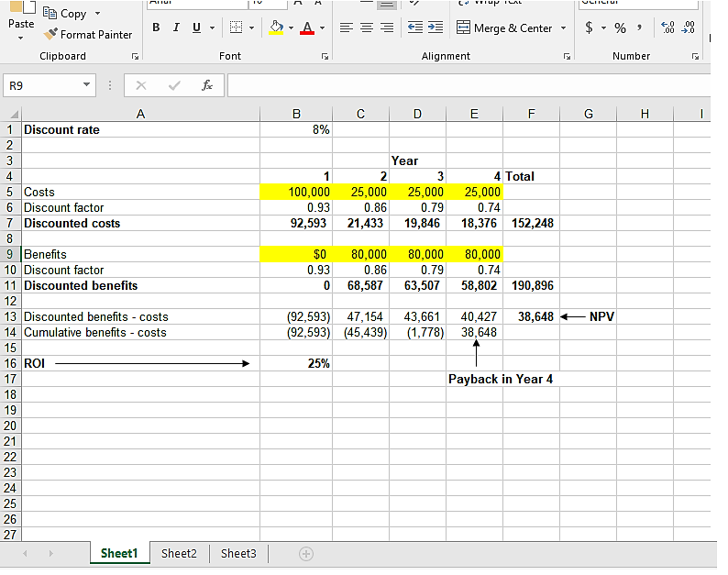
Task: Open the Insert Function fx dialog
Action: [x=207, y=85]
